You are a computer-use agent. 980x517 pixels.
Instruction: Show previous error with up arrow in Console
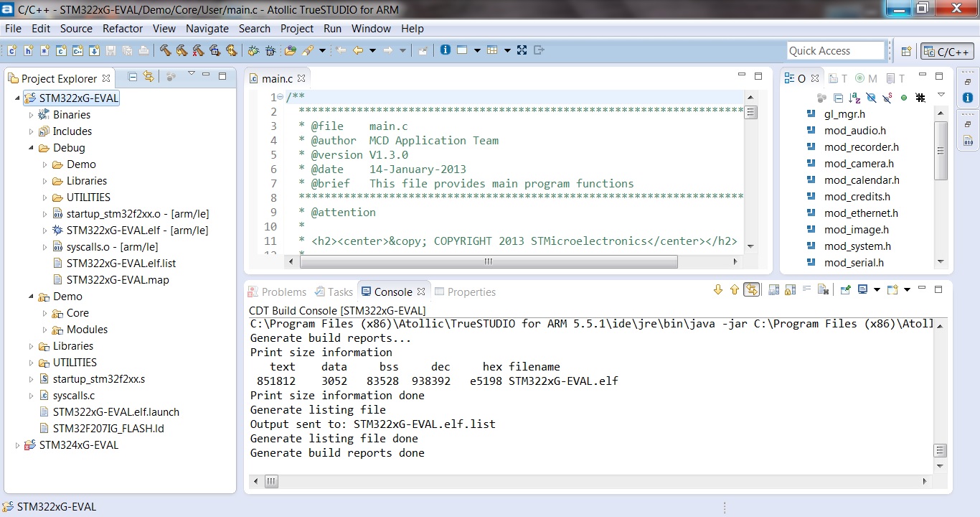click(734, 290)
